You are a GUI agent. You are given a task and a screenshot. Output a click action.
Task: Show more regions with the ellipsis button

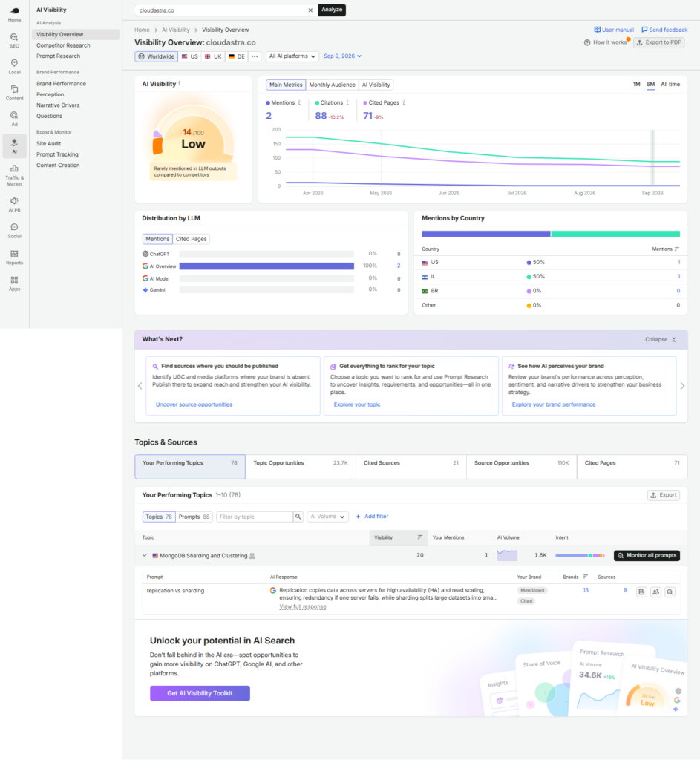255,56
